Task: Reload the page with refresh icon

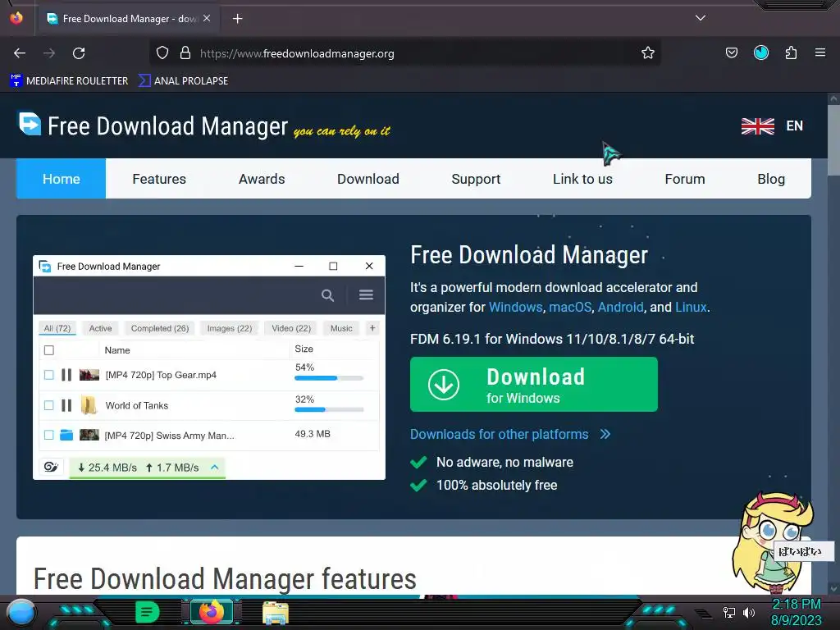Action: pyautogui.click(x=79, y=53)
